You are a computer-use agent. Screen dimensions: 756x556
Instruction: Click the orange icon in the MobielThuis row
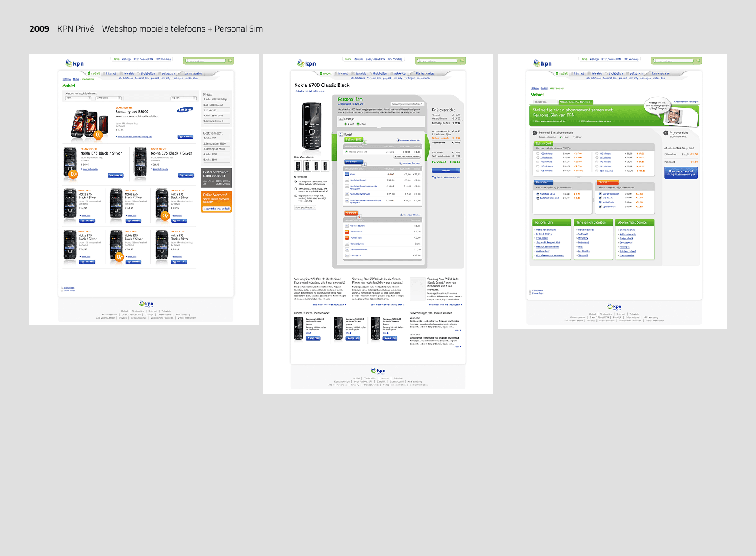347,237
